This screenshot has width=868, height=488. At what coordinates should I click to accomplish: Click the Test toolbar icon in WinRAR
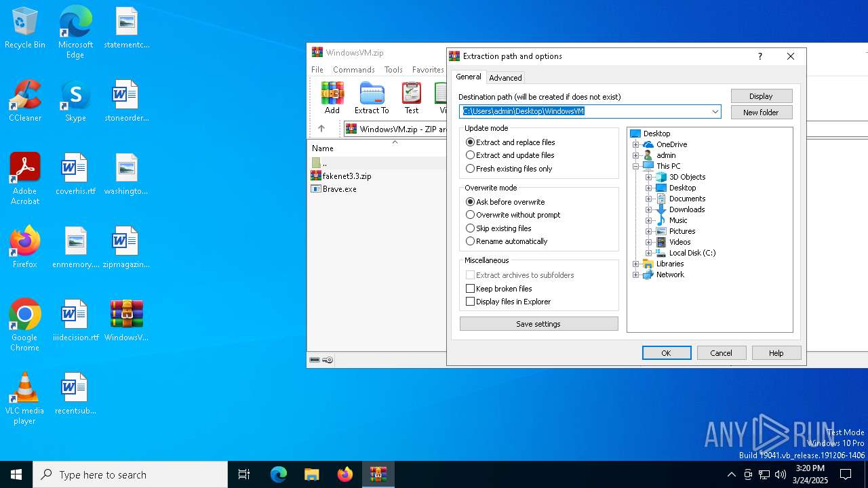412,98
